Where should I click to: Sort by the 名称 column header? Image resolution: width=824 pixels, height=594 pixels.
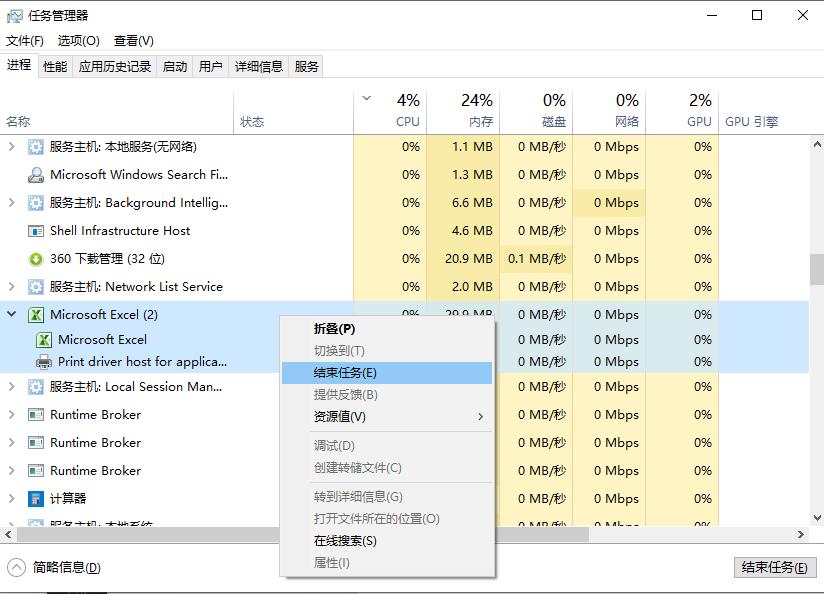click(117, 112)
